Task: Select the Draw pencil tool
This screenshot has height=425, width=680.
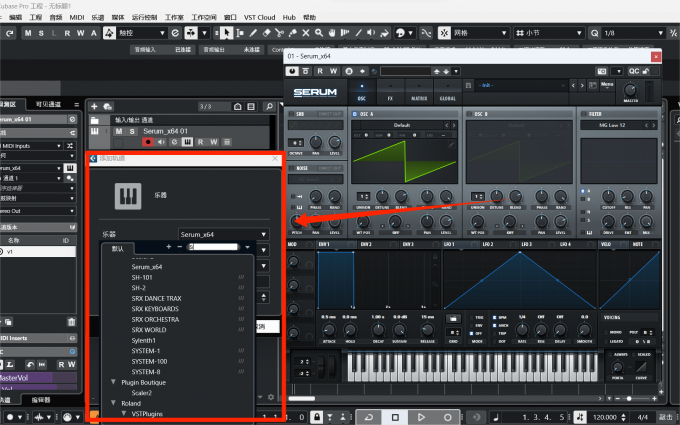Action: 253,33
